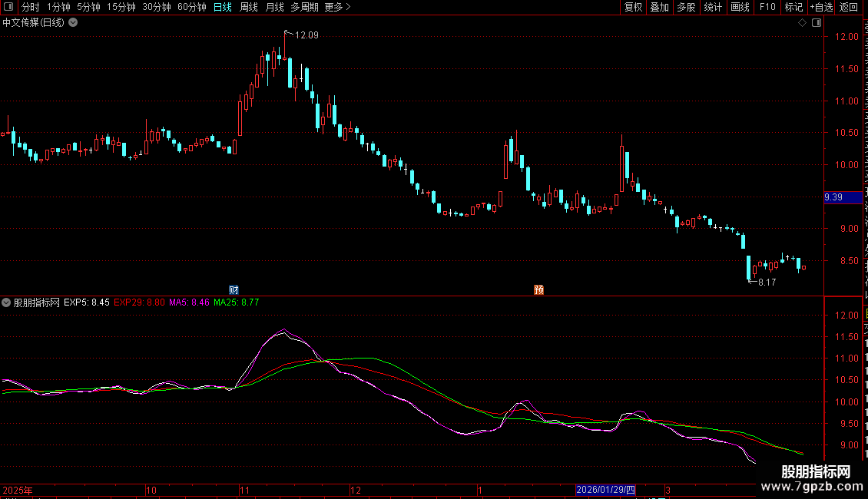The image size is (868, 499).
Task: Click the diamond icon near top right
Action: [x=802, y=22]
